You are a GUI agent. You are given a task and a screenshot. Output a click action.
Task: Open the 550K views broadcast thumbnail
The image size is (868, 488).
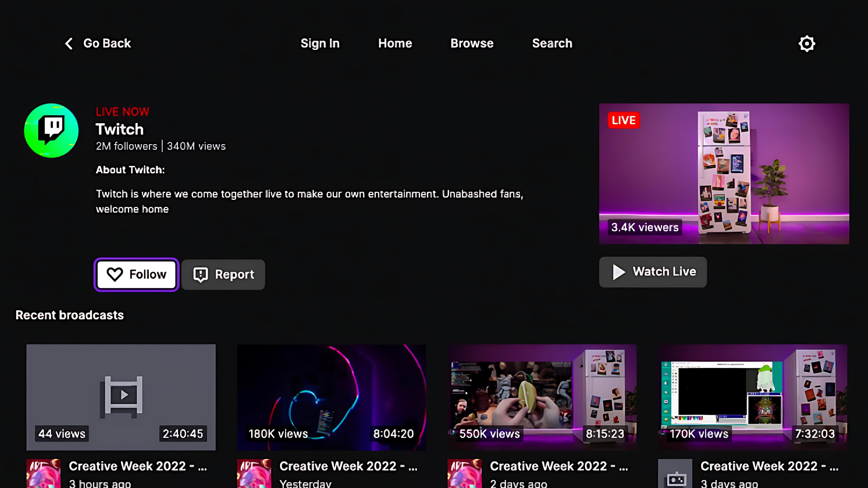coord(542,397)
